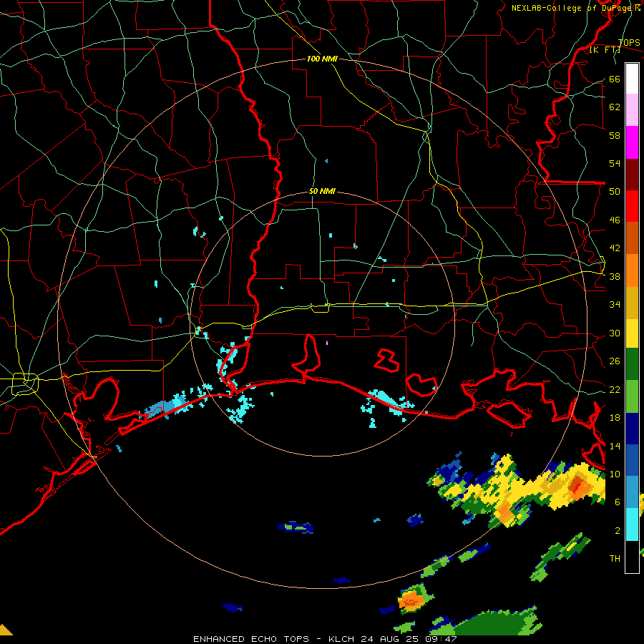This screenshot has height=644, width=644.
Task: Click the 38 legend value
Action: [x=615, y=276]
